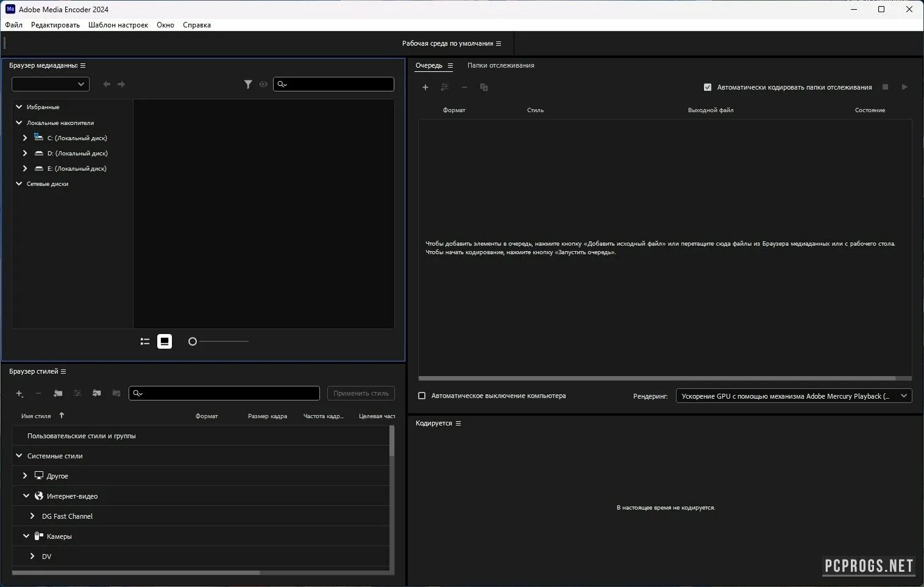Screen dimensions: 924x587
Task: Click the Выходной файл column header
Action: click(x=711, y=110)
